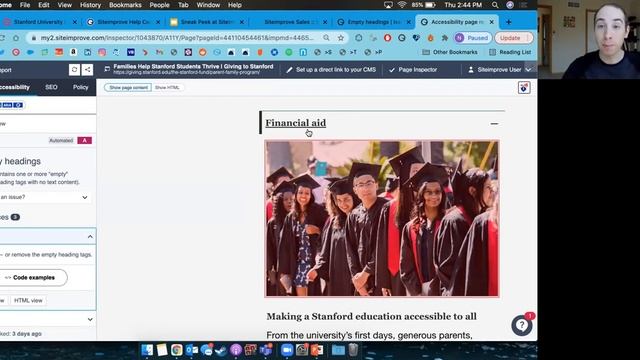Viewport: 640px width, 360px height.
Task: Bookmark this page with star icon
Action: 341,38
